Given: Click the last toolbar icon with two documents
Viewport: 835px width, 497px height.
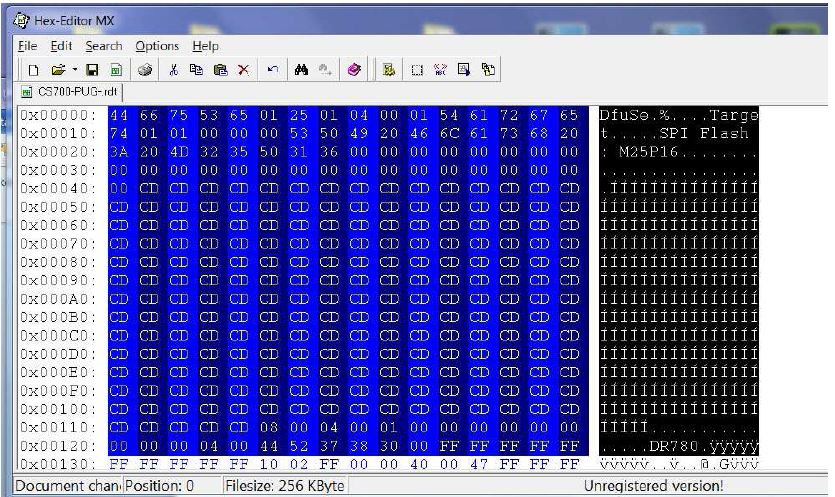Looking at the screenshot, I should [488, 70].
